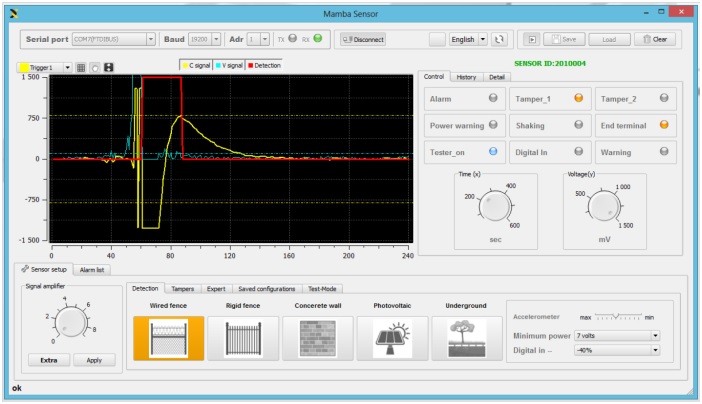Click the Alarm status indicator
Viewport: 702px width, 404px height.
pyautogui.click(x=493, y=98)
